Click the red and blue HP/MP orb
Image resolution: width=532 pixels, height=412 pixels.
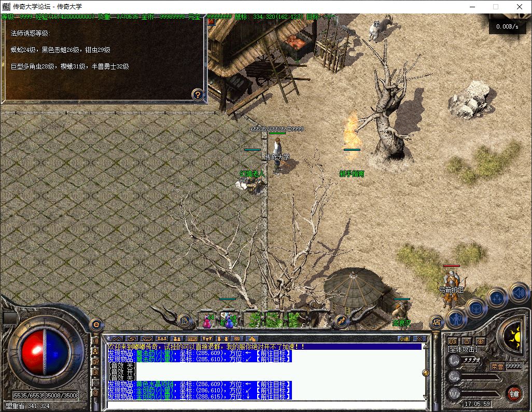pyautogui.click(x=45, y=352)
